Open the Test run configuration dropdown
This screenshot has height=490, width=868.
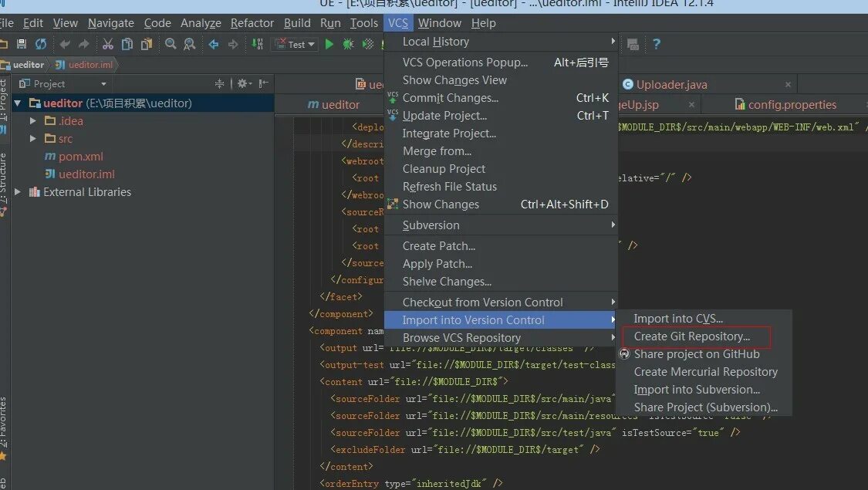[296, 44]
